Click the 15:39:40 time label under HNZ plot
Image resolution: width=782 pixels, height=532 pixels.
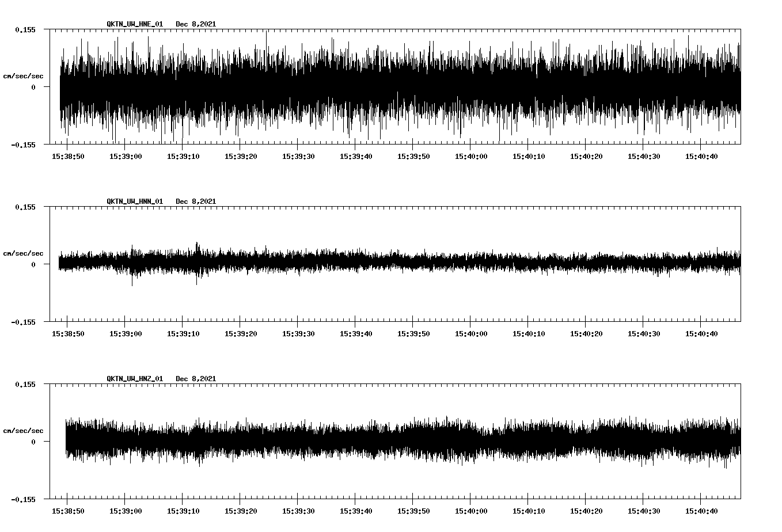coord(356,511)
